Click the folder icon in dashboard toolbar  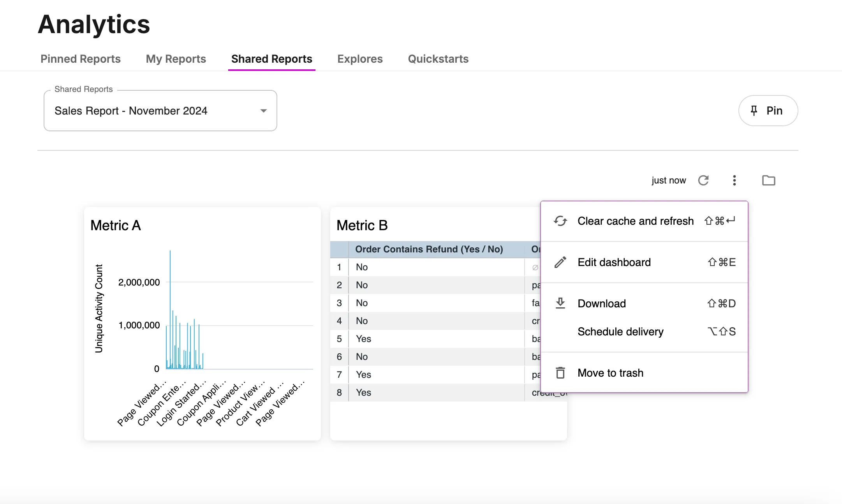(x=768, y=180)
